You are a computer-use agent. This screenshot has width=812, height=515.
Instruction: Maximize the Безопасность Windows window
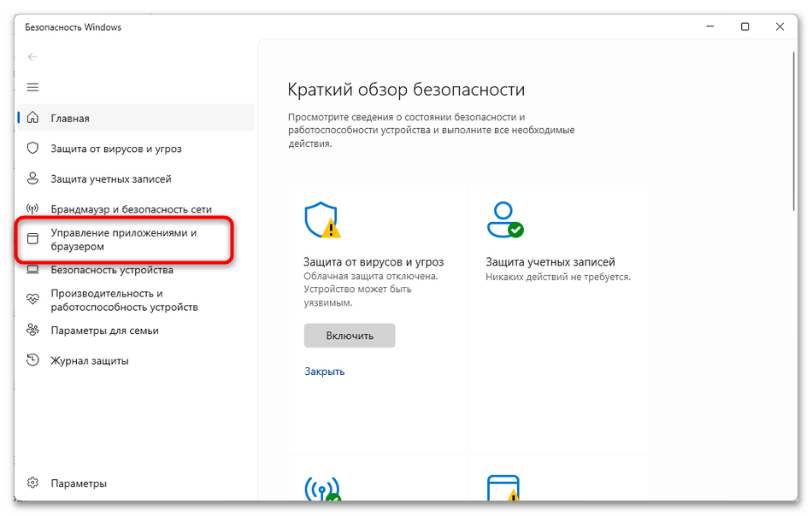click(x=744, y=27)
